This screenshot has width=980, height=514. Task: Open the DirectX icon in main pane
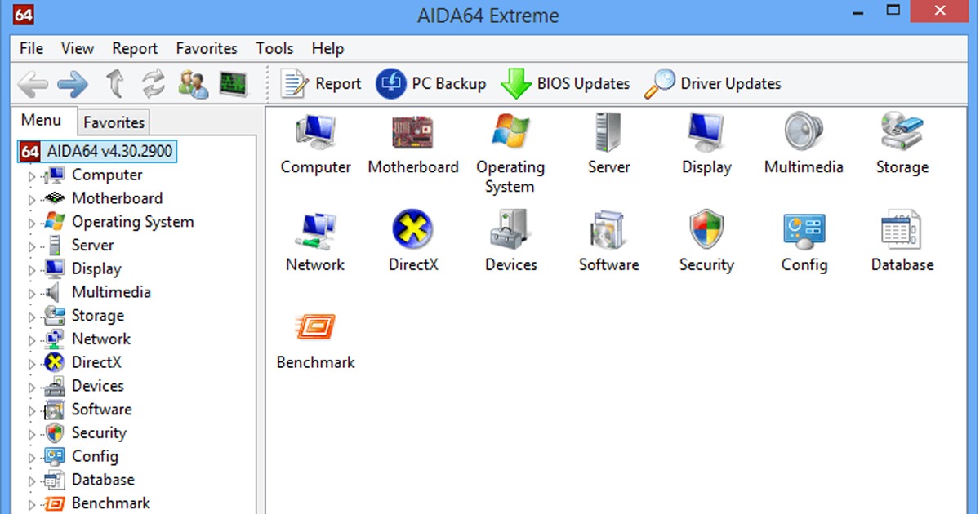412,229
